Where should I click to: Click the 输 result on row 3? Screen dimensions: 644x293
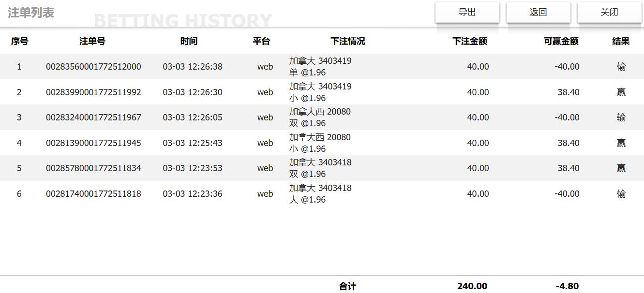[x=621, y=117]
